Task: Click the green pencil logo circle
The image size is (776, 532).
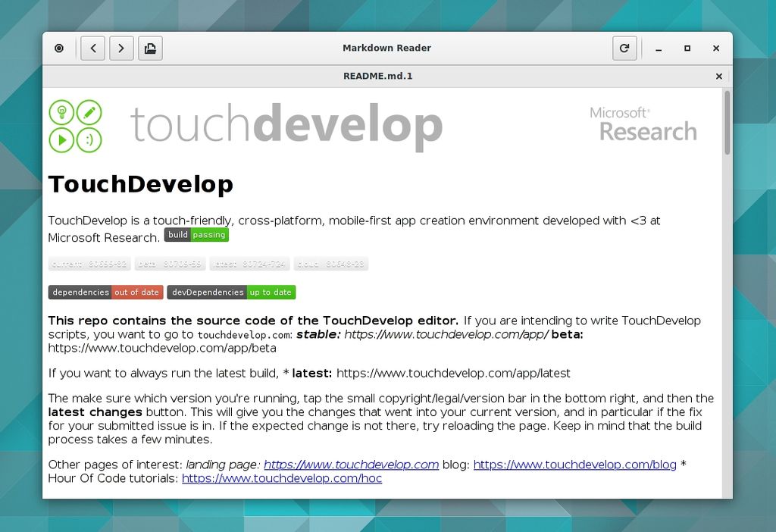Action: point(89,112)
